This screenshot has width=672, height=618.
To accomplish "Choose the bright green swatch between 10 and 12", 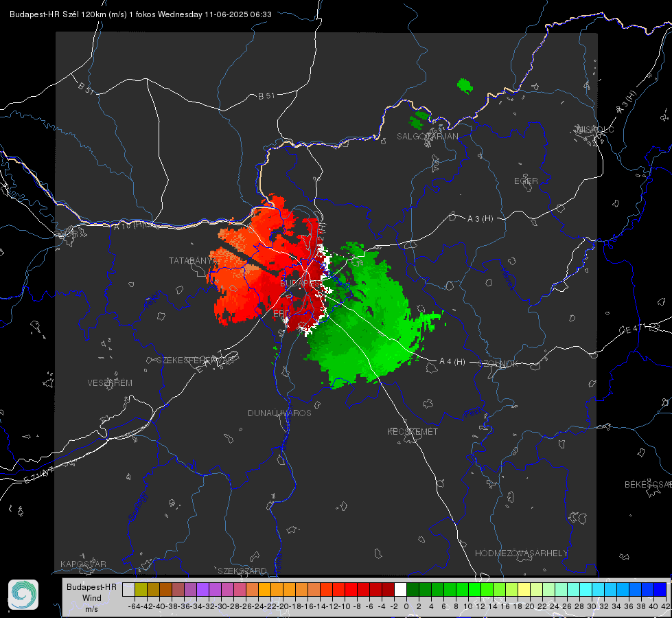I will (474, 589).
